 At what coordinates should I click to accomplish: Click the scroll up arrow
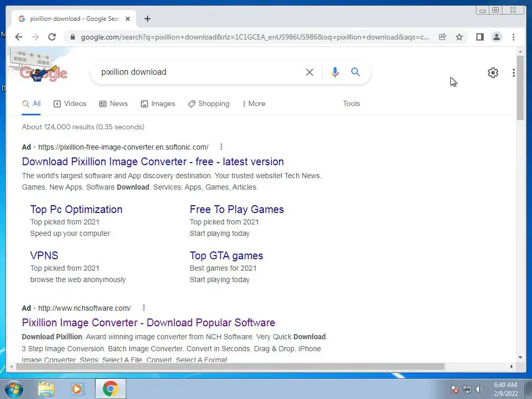tap(520, 51)
